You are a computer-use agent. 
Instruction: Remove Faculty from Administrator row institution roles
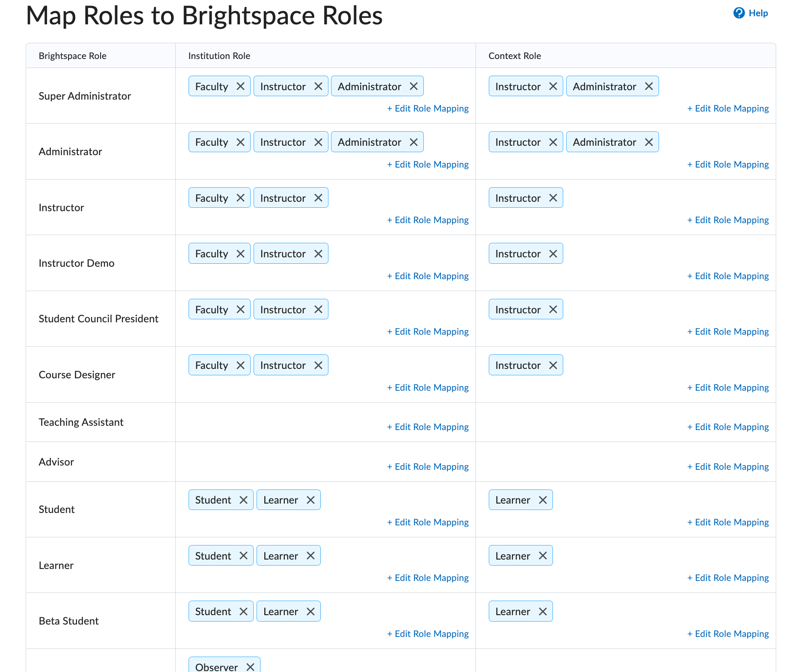click(240, 142)
